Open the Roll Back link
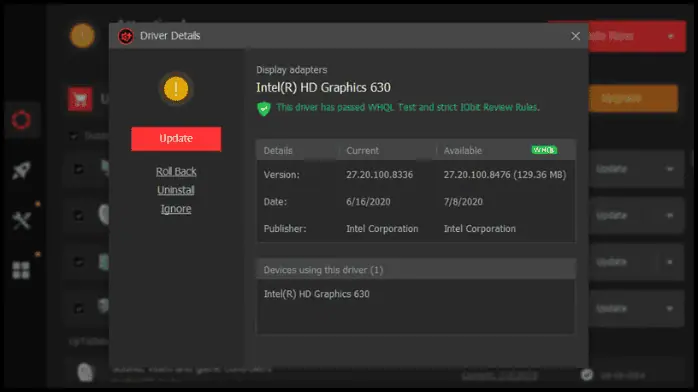 (x=176, y=171)
